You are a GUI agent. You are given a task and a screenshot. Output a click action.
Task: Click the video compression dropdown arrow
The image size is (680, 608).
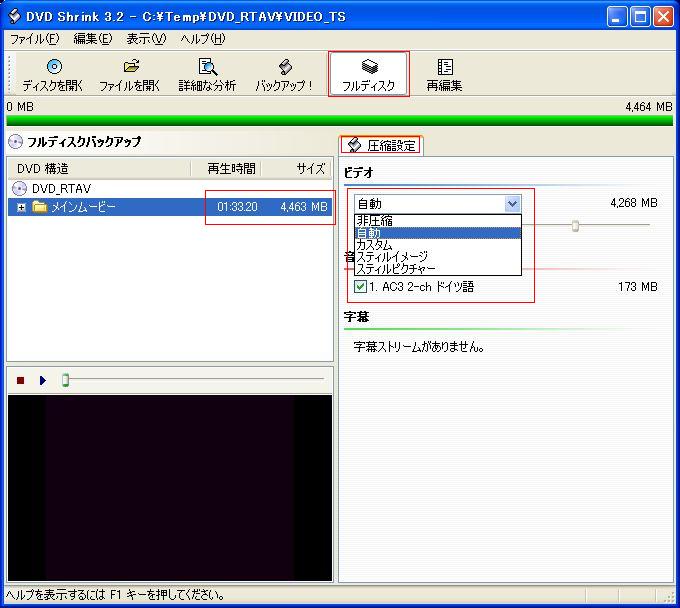click(512, 204)
